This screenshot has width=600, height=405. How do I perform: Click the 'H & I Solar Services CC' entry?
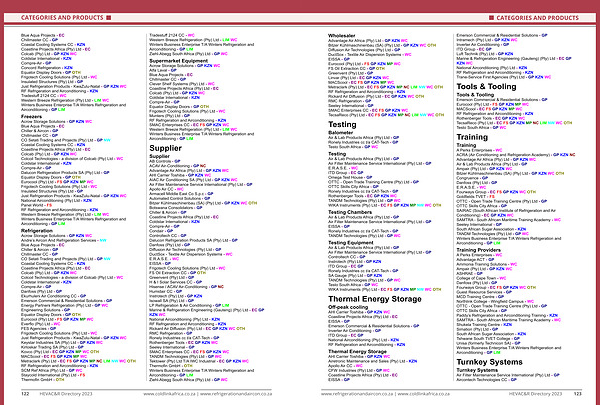click(x=176, y=282)
